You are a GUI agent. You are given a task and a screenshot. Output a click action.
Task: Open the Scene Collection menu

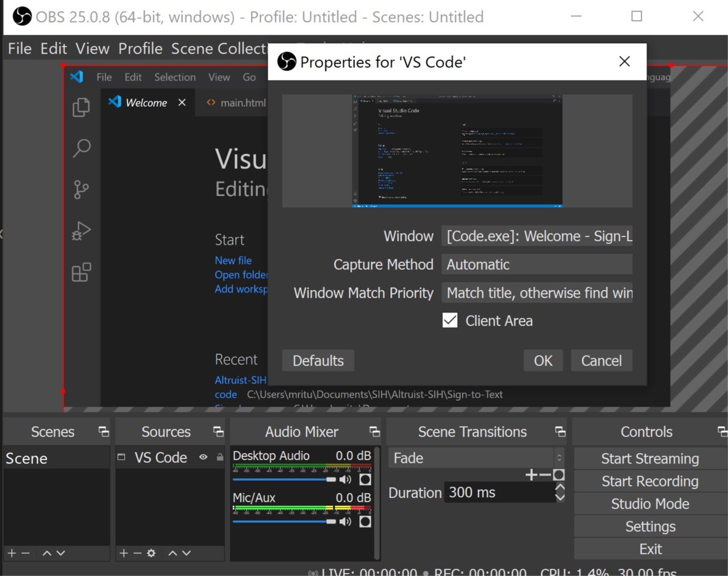click(219, 48)
